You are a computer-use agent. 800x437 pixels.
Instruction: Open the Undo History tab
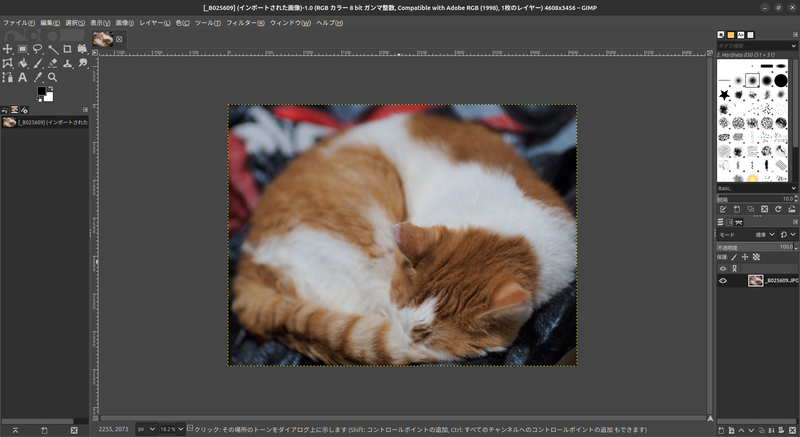tap(5, 110)
